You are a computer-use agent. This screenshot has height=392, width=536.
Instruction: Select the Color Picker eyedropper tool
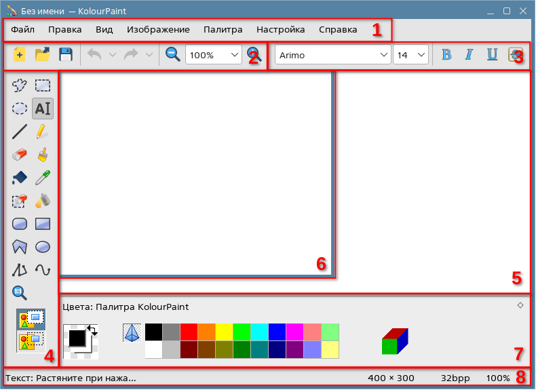coord(43,178)
